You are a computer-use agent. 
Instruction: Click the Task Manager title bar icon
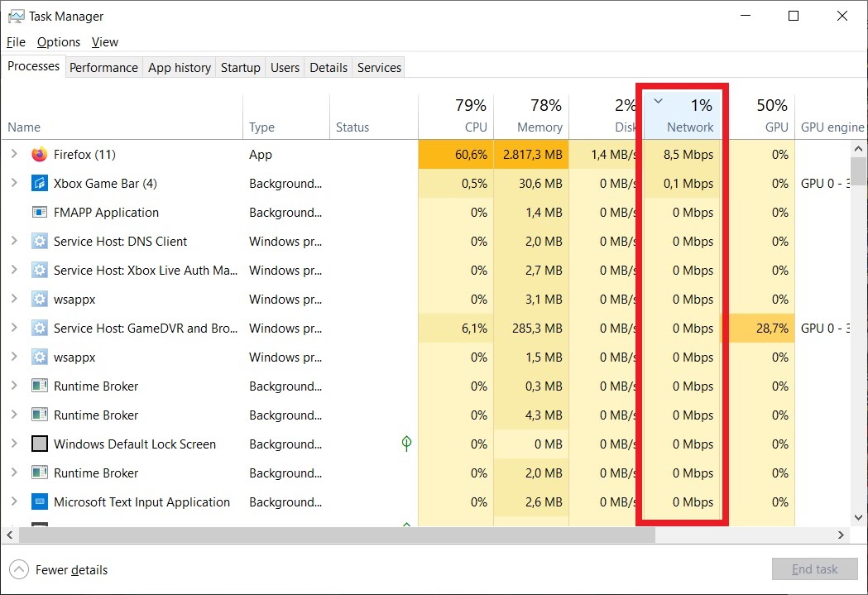click(x=16, y=17)
